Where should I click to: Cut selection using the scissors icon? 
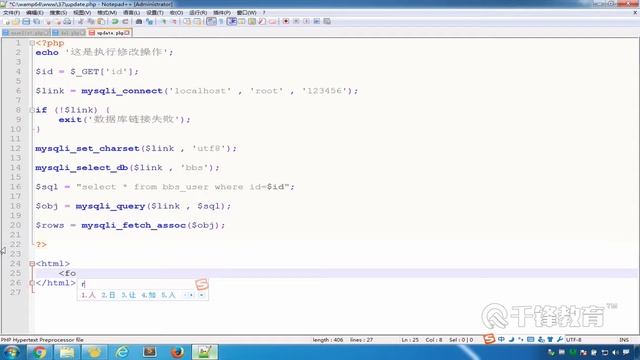[x=80, y=21]
